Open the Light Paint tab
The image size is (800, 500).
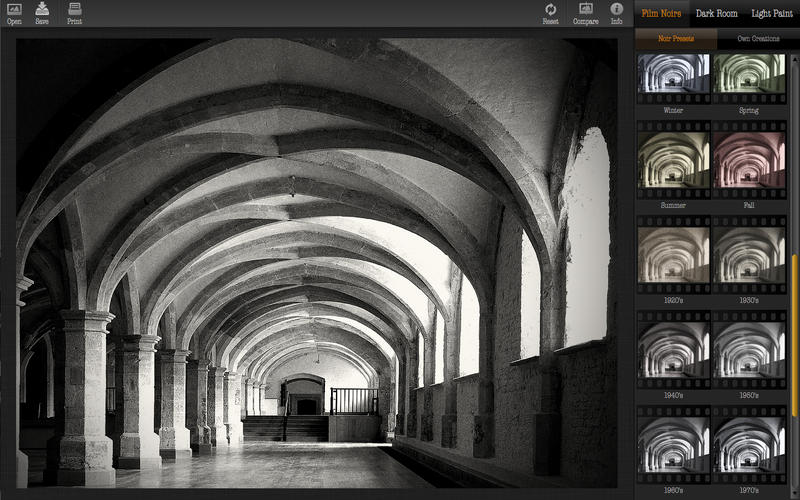tap(773, 14)
